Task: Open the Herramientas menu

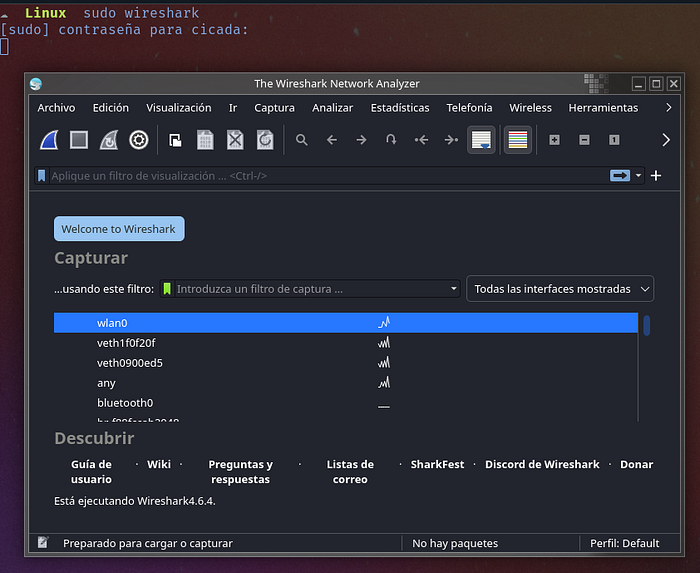Action: 603,108
